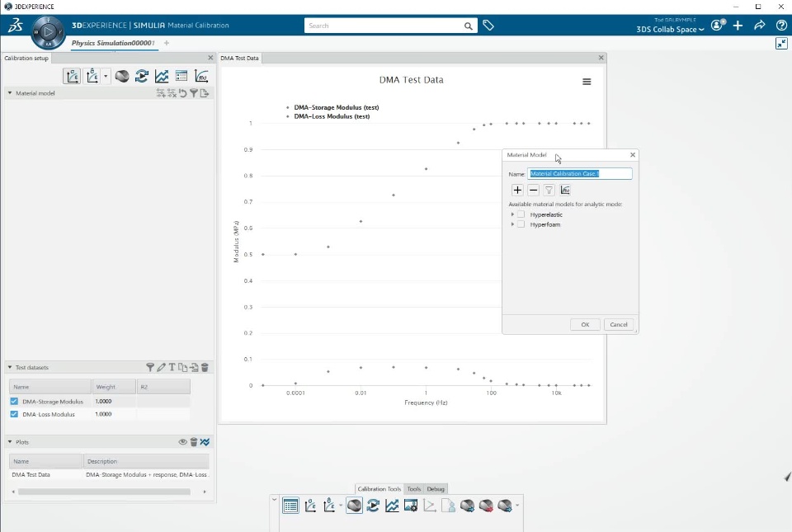Open chart hamburger menu in DMA Test Data

click(587, 82)
